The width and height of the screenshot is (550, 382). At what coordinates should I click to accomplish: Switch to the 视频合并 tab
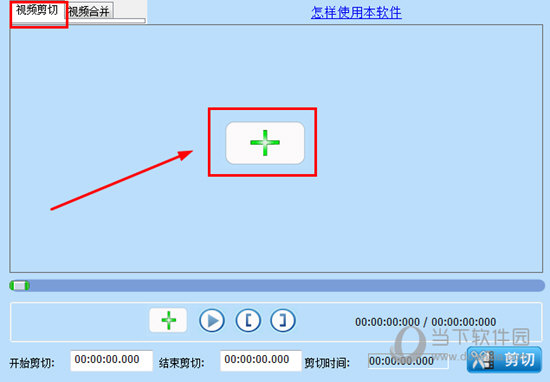89,12
